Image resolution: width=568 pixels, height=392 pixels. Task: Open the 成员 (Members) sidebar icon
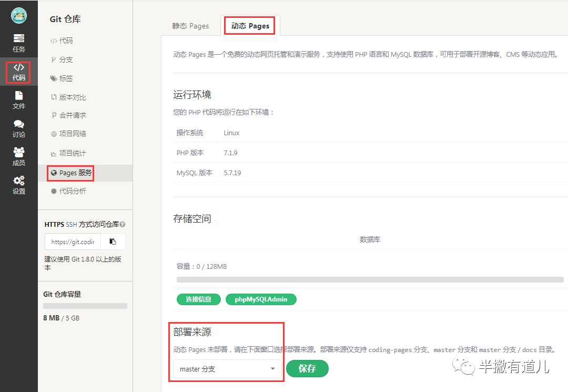(19, 156)
